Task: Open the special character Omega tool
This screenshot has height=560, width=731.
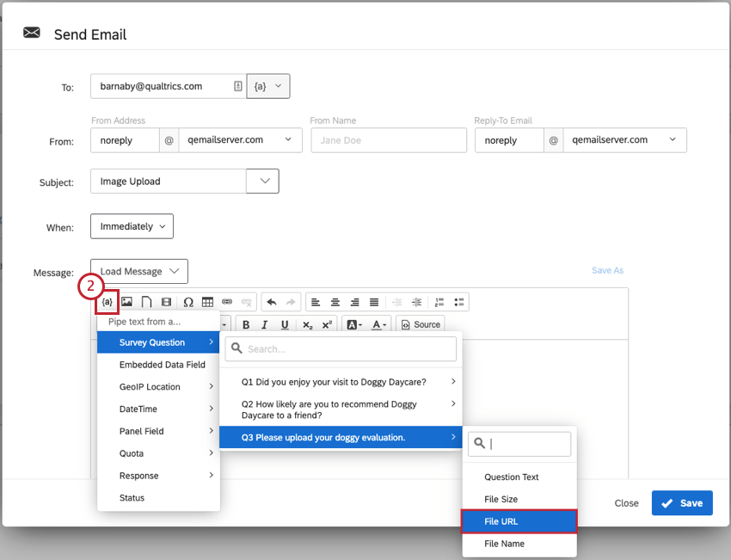Action: [187, 301]
